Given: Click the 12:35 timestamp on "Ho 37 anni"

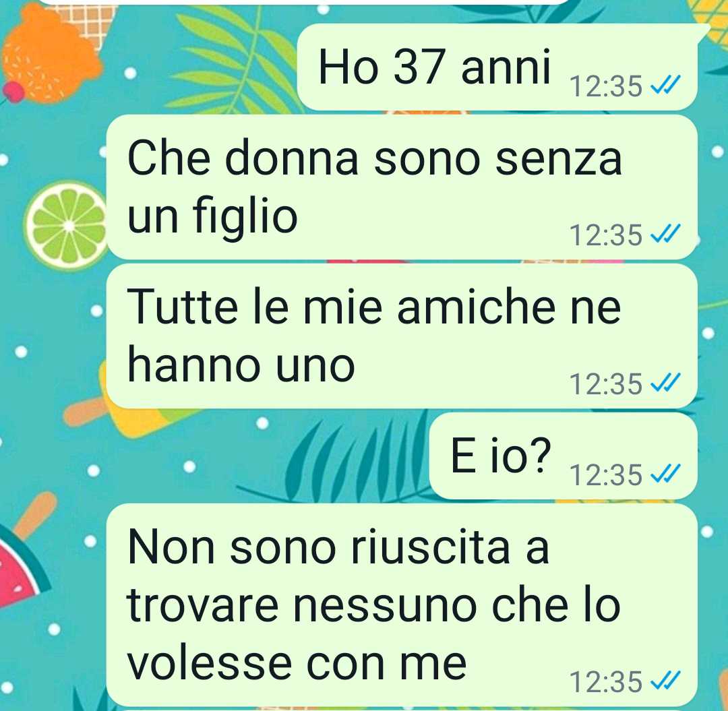Looking at the screenshot, I should [606, 86].
